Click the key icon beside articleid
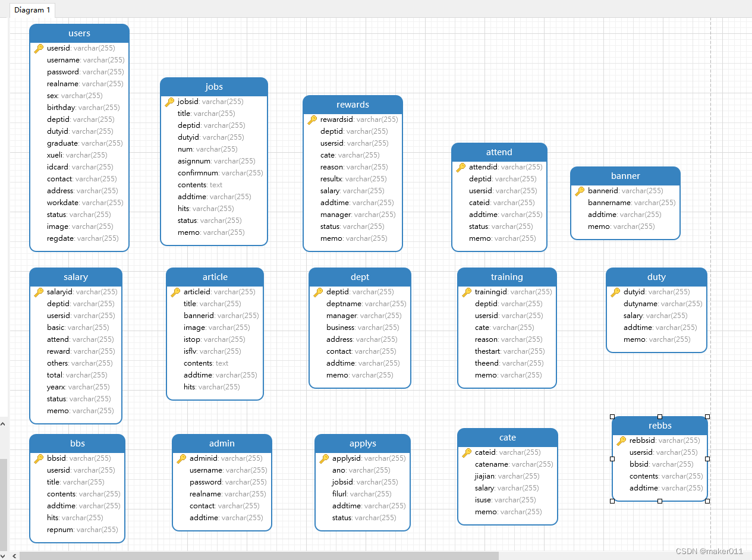The image size is (752, 560). point(175,292)
